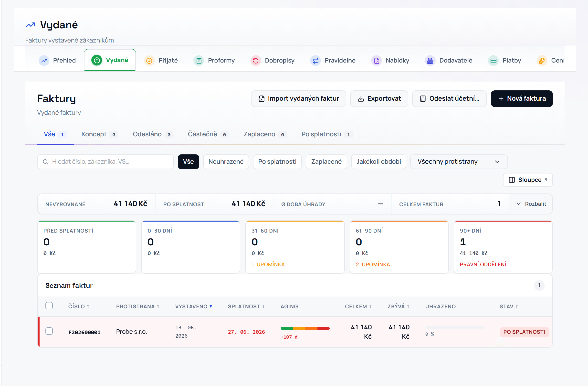This screenshot has width=588, height=386.
Task: Click the Proformy document icon
Action: point(199,61)
